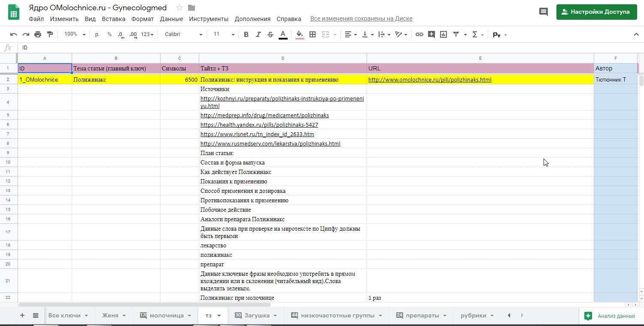Toggle italic formatting
Viewport: 644px width, 326px height.
[258, 35]
